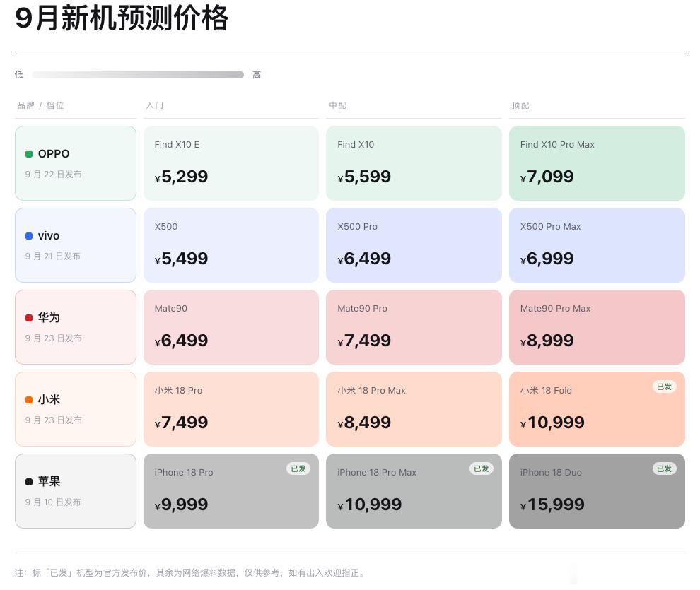Screen dimensions: 700x590
Task: Click the 小米 18 Fold model name
Action: 546,391
